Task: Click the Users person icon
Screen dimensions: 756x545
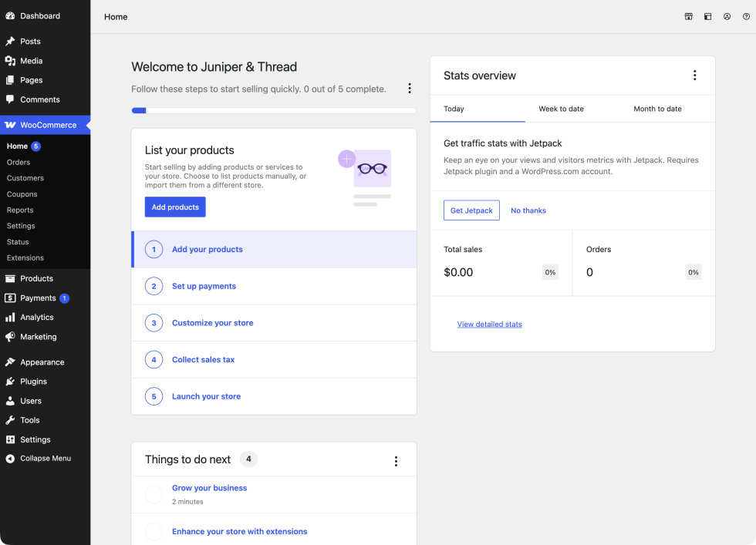Action: pos(10,400)
